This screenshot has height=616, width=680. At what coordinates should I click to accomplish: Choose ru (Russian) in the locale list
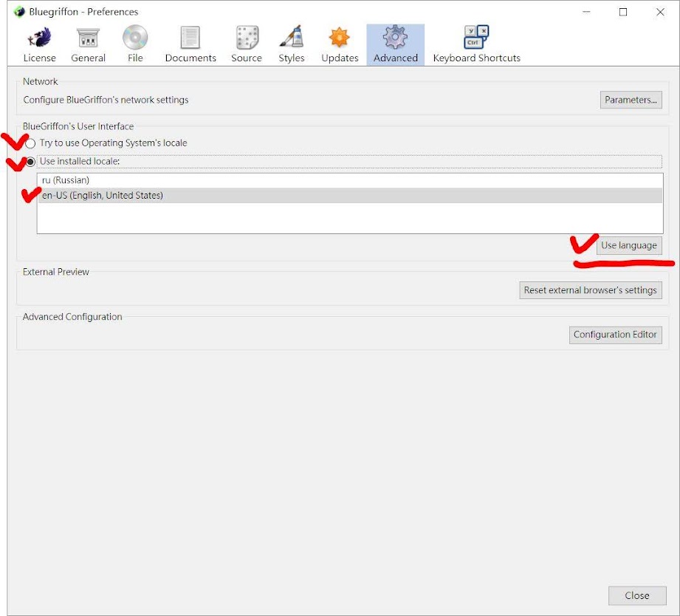[x=349, y=180]
